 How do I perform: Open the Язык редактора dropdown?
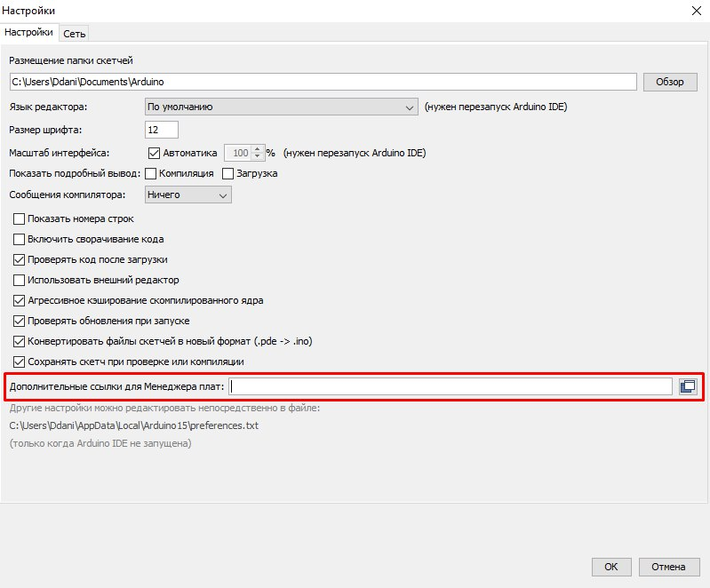[x=281, y=107]
